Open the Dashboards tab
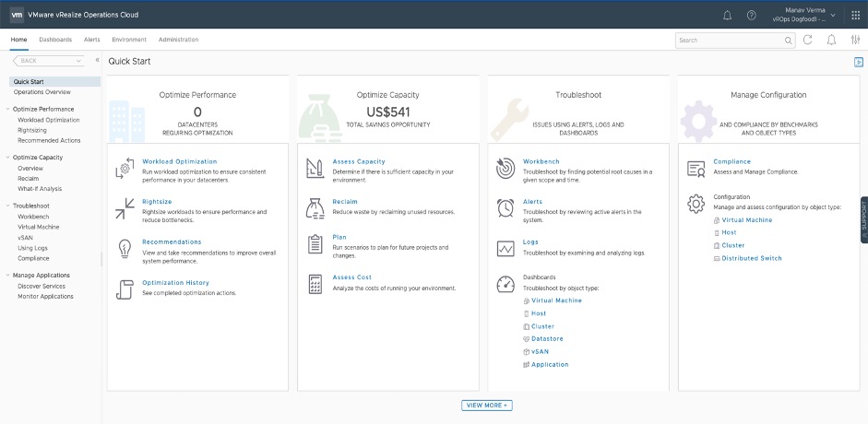Viewport: 868px width, 424px height. click(x=55, y=40)
